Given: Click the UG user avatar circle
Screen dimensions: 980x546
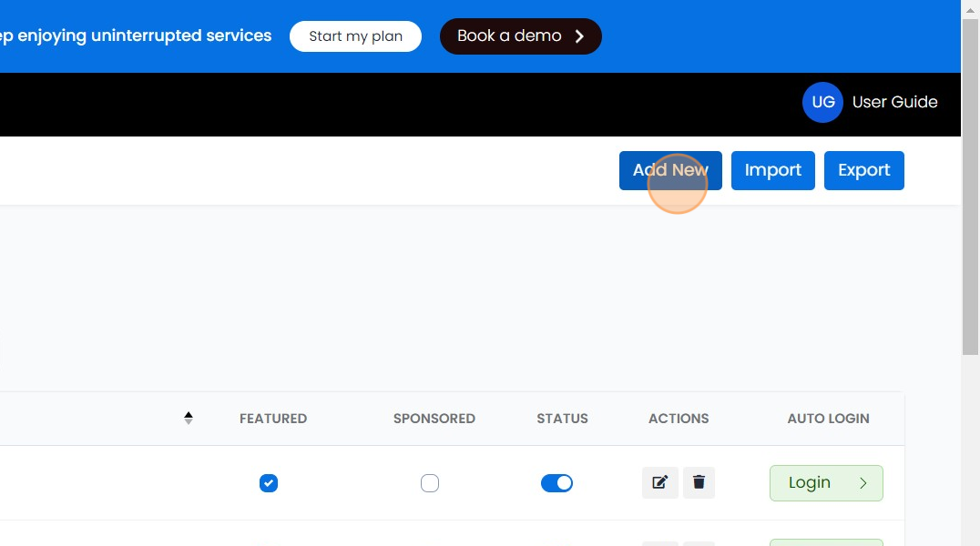Looking at the screenshot, I should (x=822, y=102).
